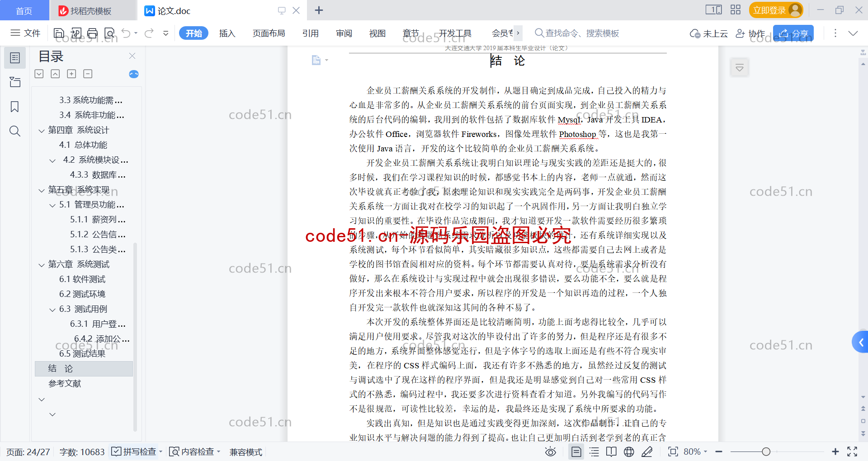Viewport: 868px width, 461px height.
Task: Expand all outline levels icon
Action: [x=39, y=74]
